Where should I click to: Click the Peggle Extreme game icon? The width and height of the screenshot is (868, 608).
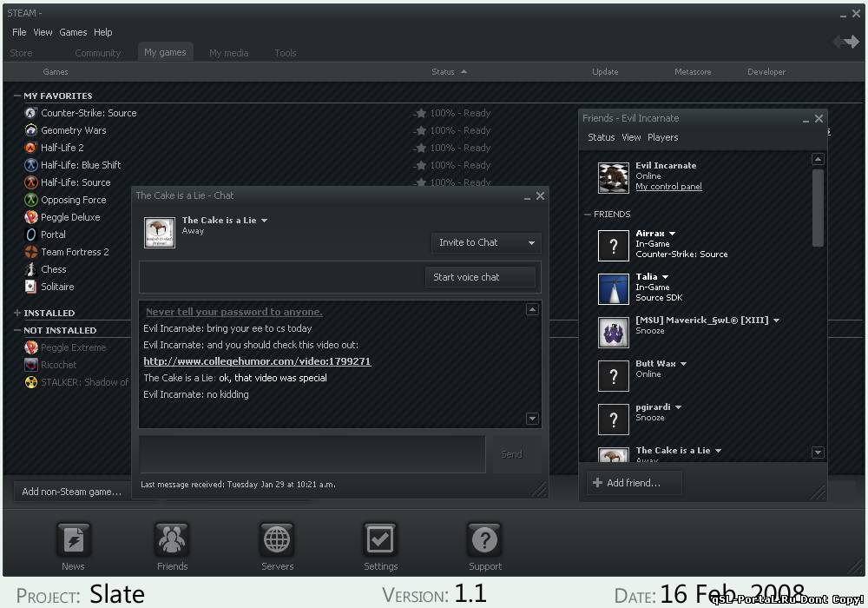[x=31, y=347]
